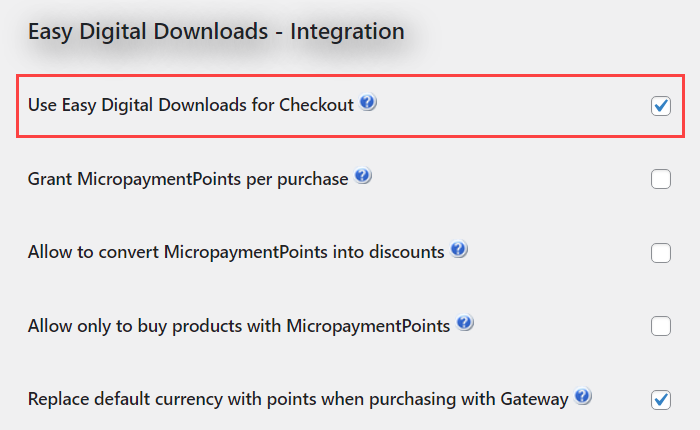Image resolution: width=700 pixels, height=430 pixels.
Task: Click the Allow to convert MicropaymentPoints label
Action: click(236, 252)
